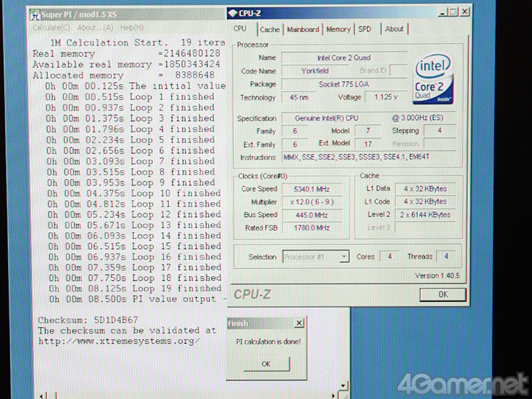Click the 'Version 1.40.5' text
This screenshot has height=399, width=532.
(438, 276)
